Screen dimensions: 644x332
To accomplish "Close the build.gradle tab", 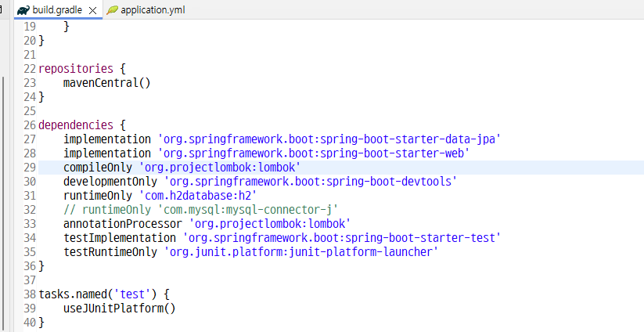I will coord(93,11).
